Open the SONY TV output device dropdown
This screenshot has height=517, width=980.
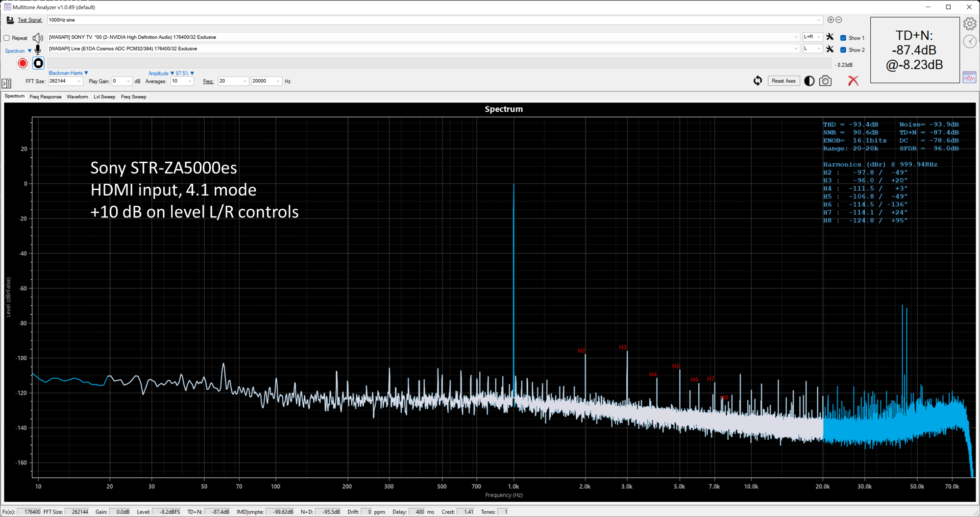796,37
